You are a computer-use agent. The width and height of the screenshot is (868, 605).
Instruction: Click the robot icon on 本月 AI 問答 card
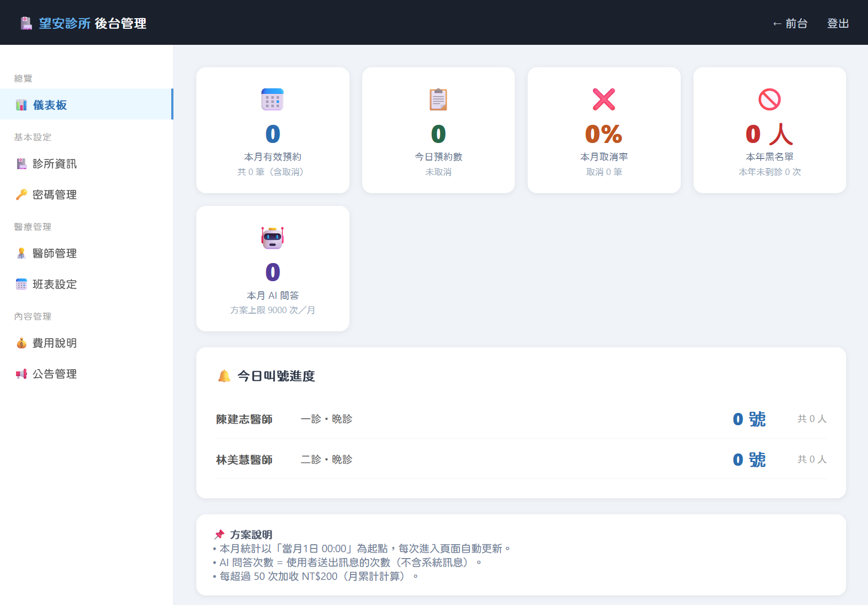point(273,237)
